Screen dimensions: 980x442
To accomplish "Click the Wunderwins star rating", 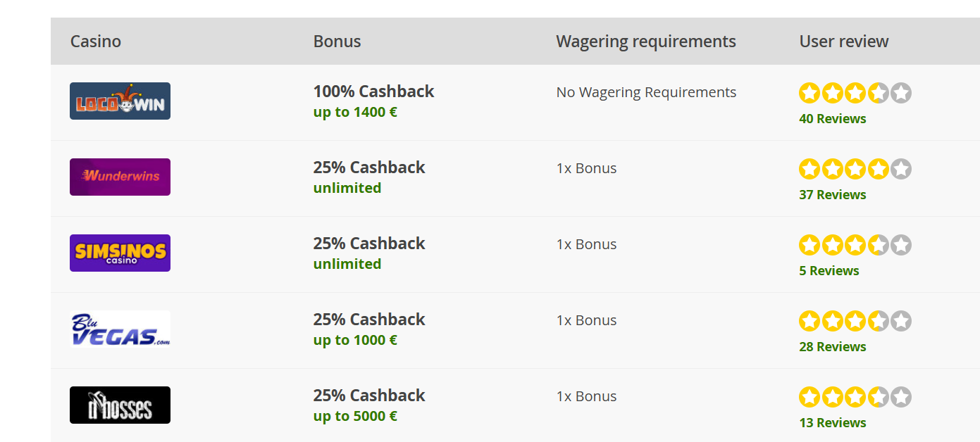I will 855,169.
